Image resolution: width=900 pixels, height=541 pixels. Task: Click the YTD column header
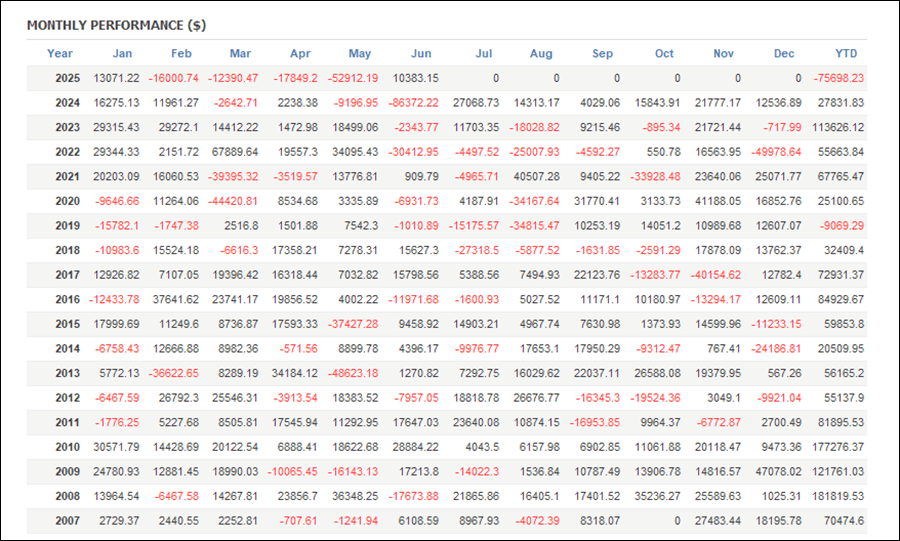click(846, 53)
